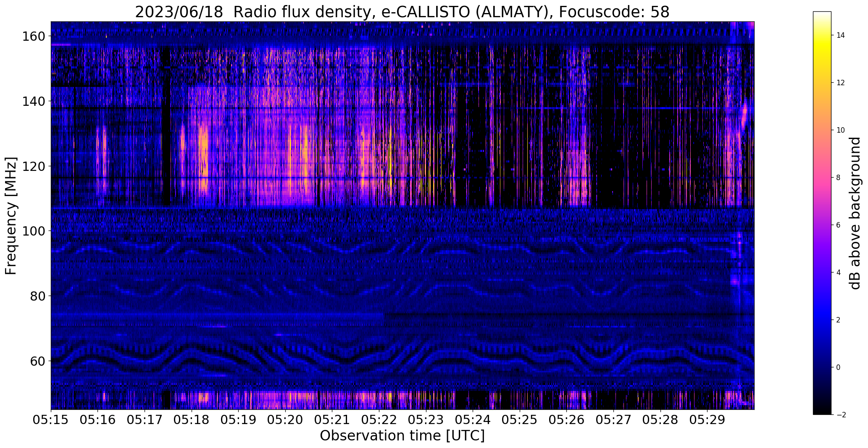Click the 120 frequency tick label
Screen dimensions: 868x448
click(x=33, y=166)
